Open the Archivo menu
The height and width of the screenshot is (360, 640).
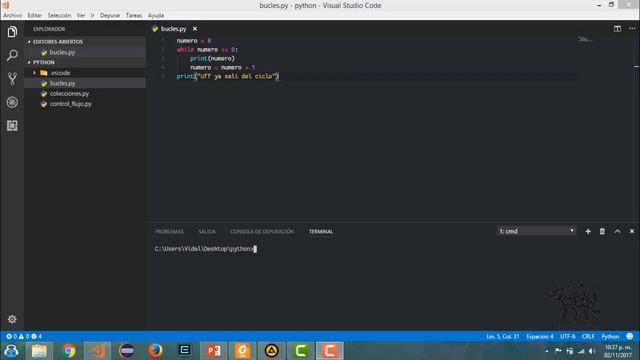pos(12,15)
